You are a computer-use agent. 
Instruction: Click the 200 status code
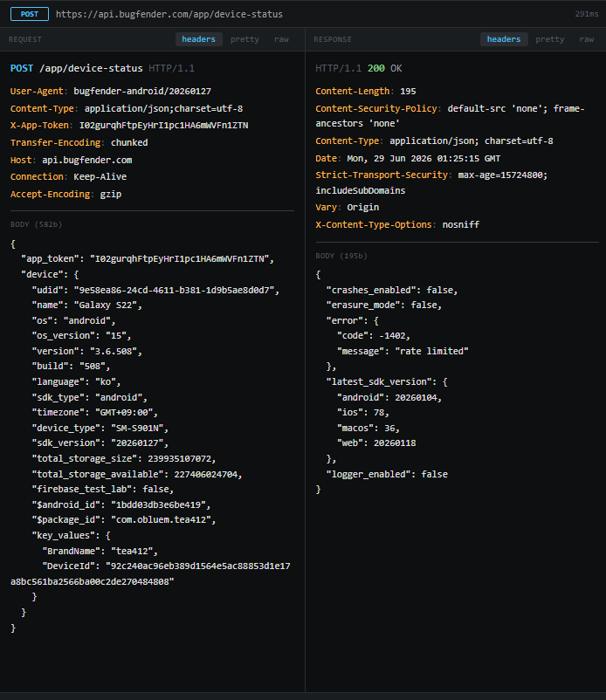[376, 68]
